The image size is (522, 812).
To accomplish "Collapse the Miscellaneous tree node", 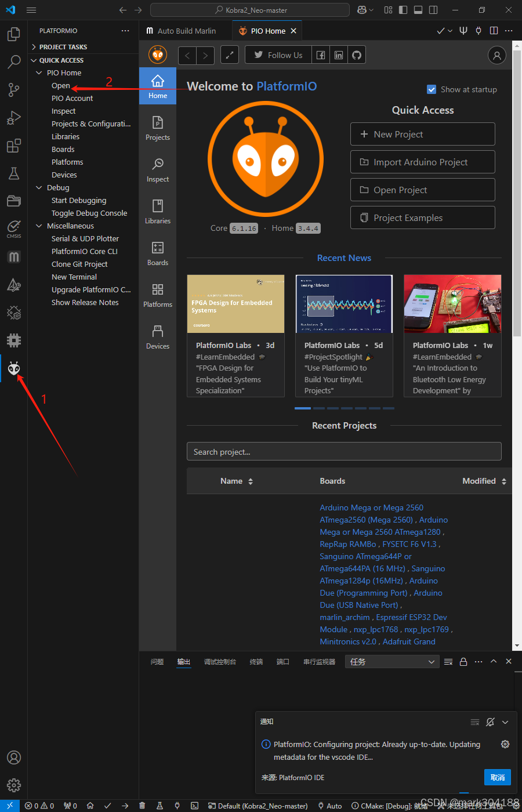I will pyautogui.click(x=39, y=226).
